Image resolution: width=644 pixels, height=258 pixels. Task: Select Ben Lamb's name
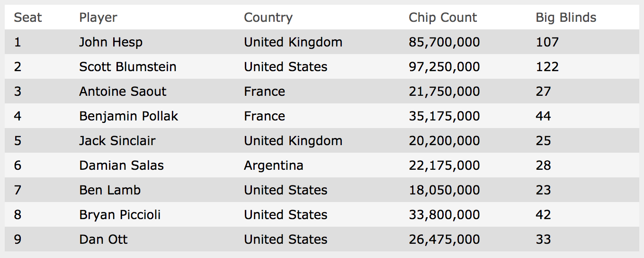110,190
